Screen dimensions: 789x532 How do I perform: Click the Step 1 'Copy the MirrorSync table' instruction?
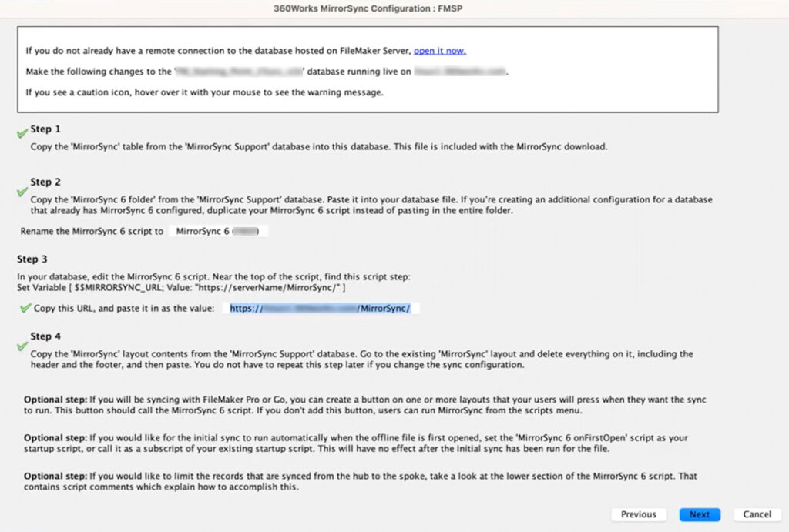319,147
